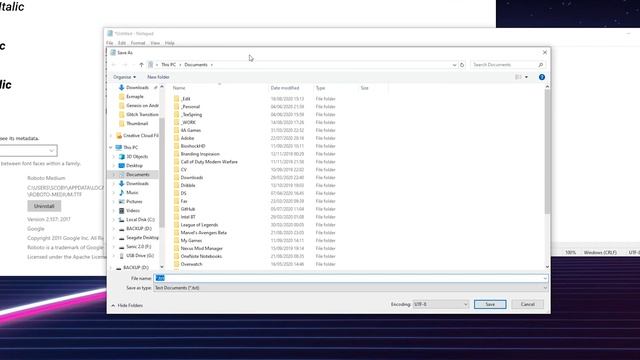This screenshot has width=640, height=360.
Task: Click the blue Help question mark icon
Action: pos(542,77)
